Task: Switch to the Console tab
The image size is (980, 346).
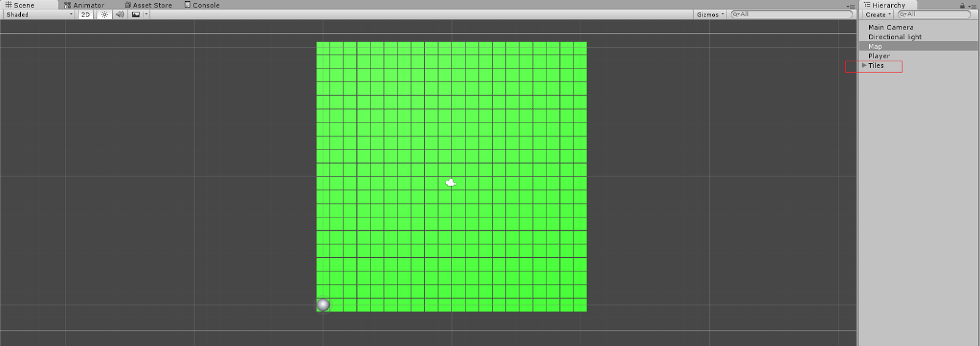Action: tap(202, 5)
